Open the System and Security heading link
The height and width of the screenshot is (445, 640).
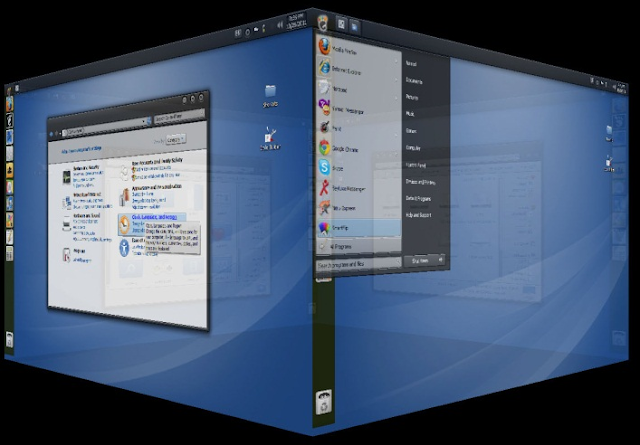click(86, 168)
